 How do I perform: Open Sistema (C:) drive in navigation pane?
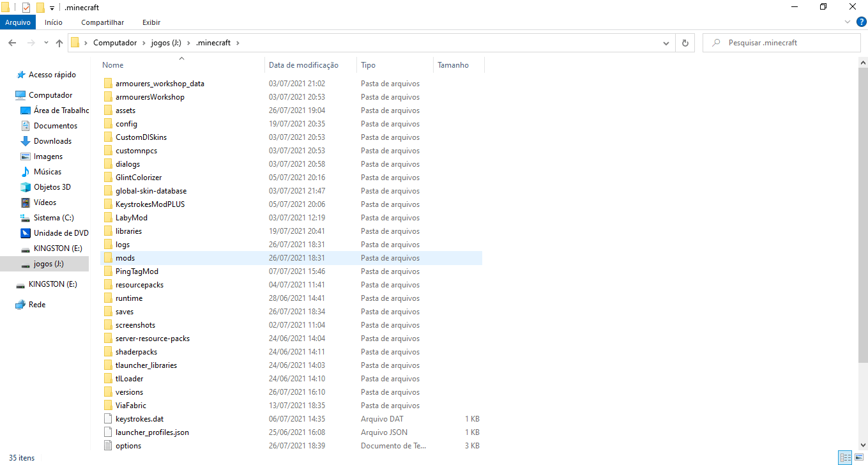tap(54, 218)
